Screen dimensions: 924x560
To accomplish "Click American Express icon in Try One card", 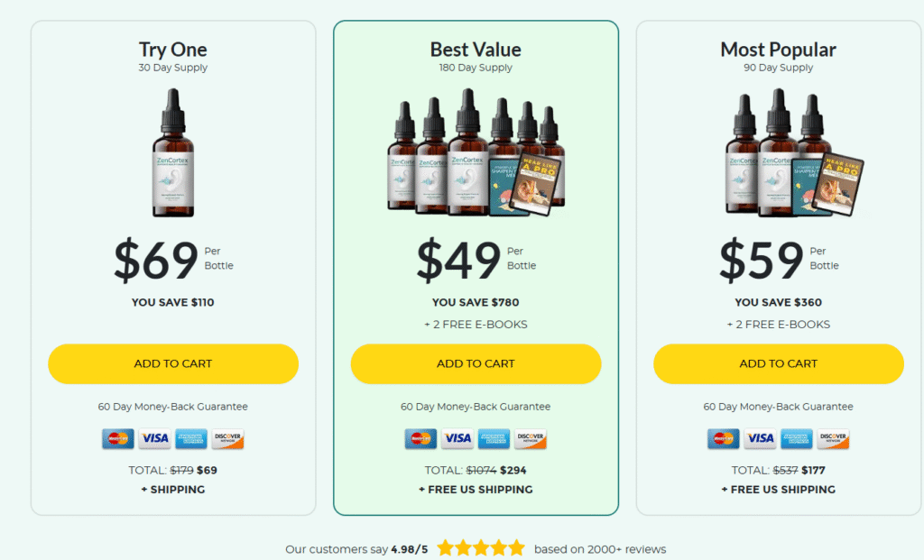I will click(x=191, y=438).
